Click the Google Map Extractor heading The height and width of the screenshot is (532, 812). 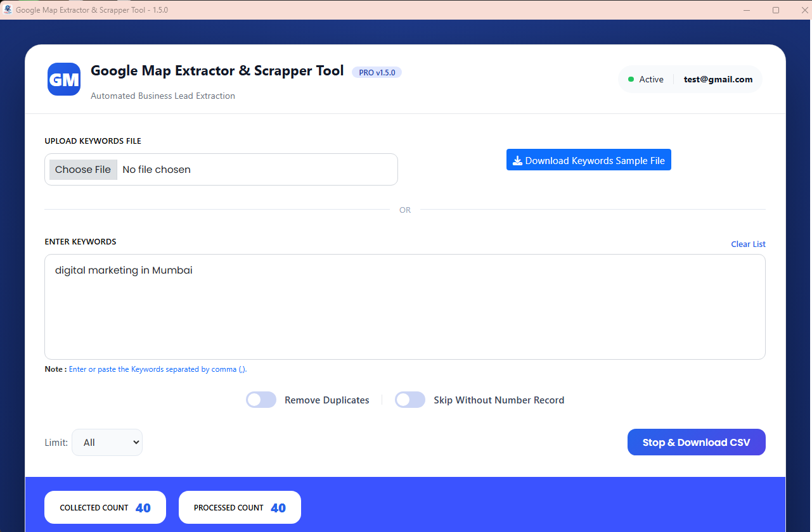217,71
